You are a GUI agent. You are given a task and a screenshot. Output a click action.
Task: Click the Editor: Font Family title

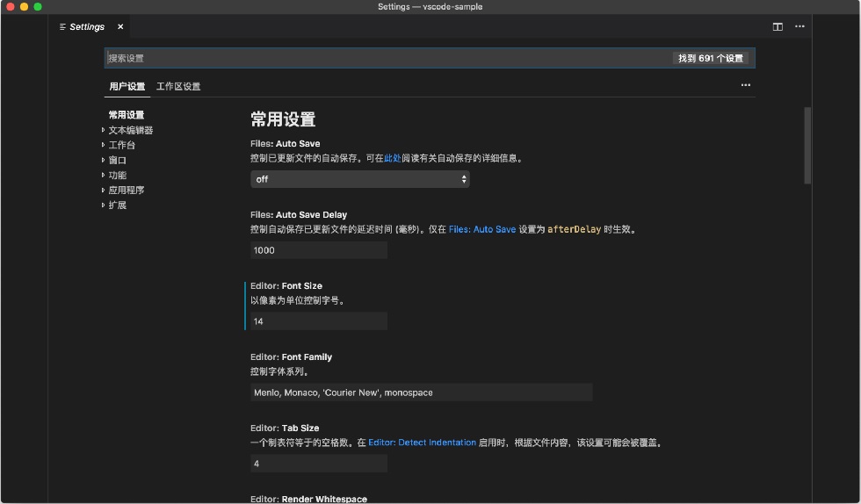[291, 356]
